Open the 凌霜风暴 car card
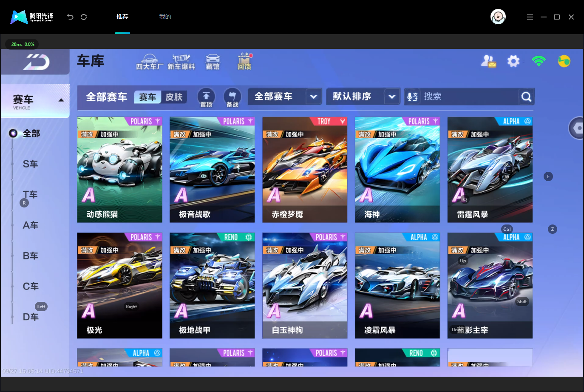 (397, 286)
